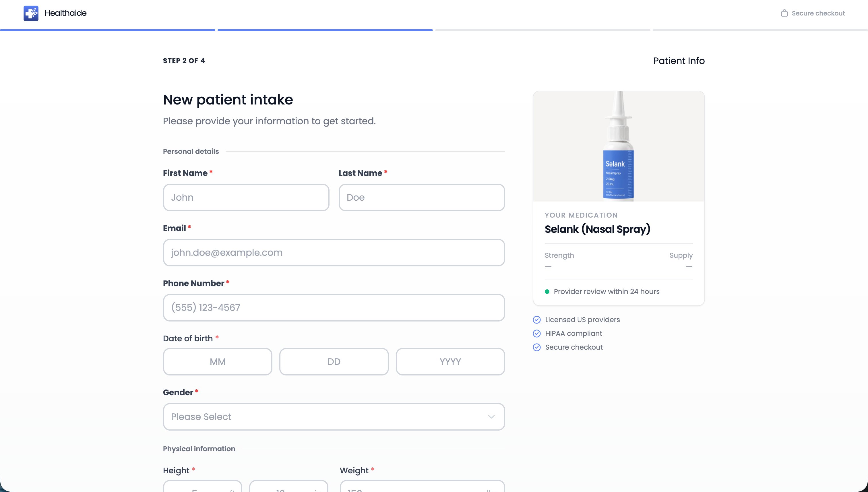The image size is (868, 492).
Task: Click the HIPAA compliant checkmark icon
Action: [x=536, y=334]
